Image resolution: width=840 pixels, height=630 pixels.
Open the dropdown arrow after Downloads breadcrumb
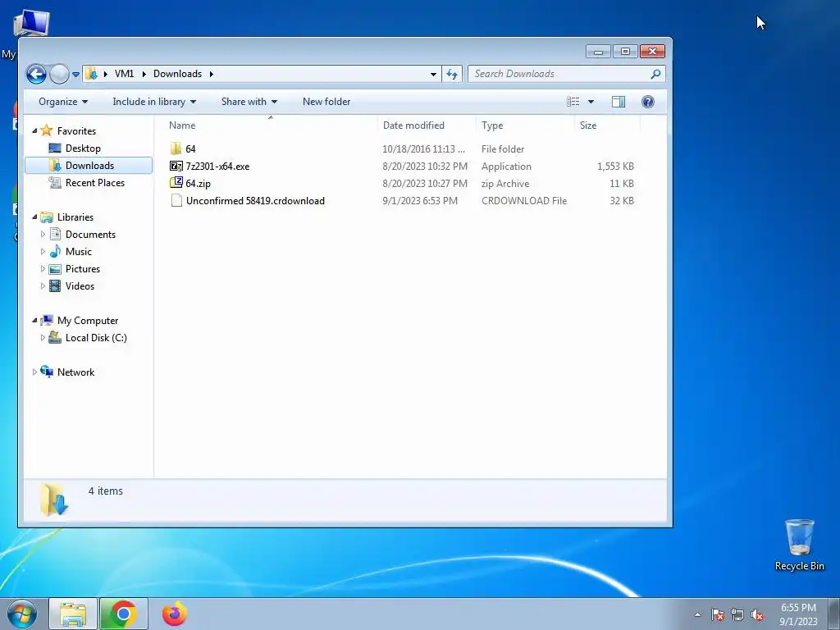tap(212, 74)
